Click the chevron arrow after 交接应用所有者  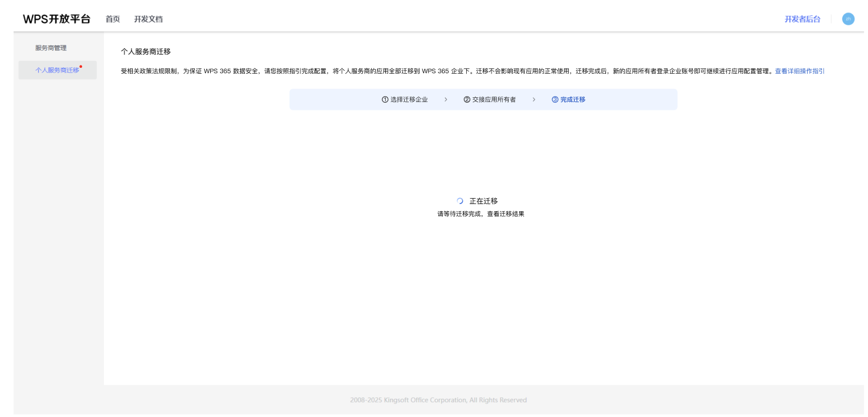(533, 100)
